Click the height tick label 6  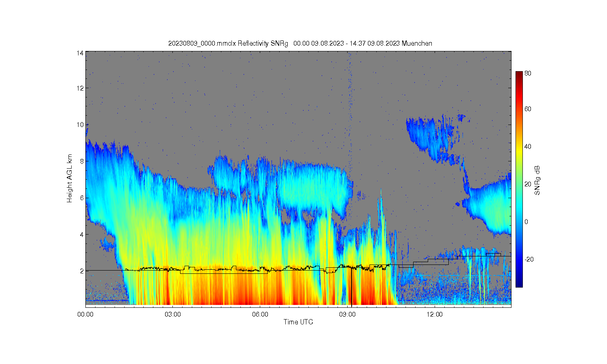point(82,198)
